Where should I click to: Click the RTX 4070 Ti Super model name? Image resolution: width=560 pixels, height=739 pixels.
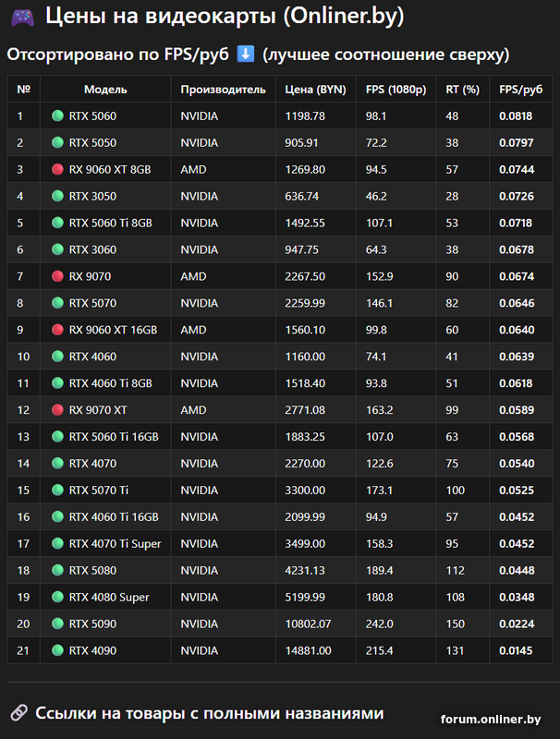coord(115,544)
